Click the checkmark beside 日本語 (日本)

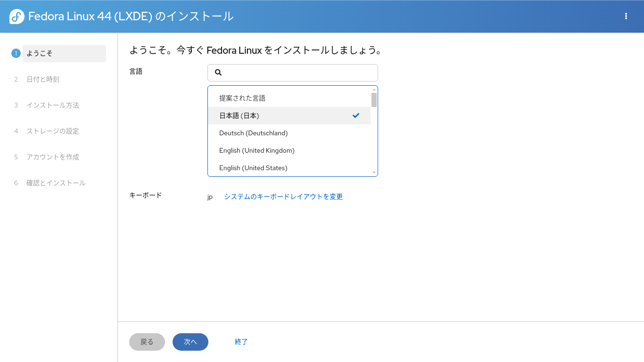point(356,115)
